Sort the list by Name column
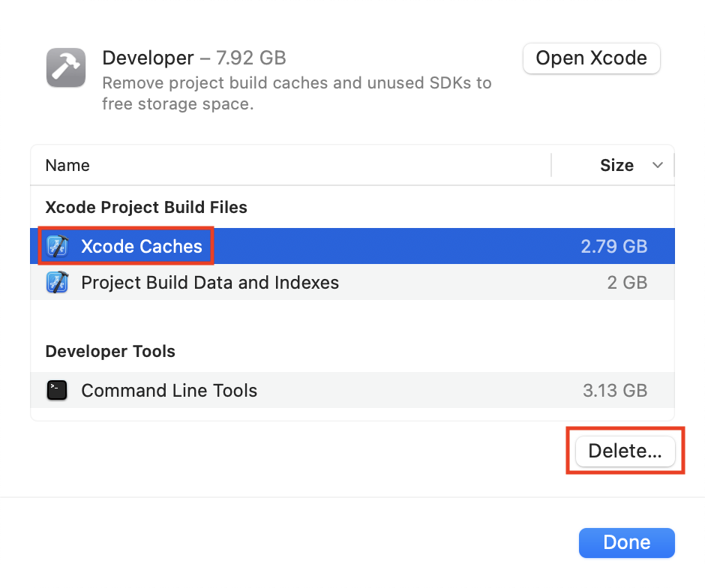The height and width of the screenshot is (588, 705). coord(67,165)
